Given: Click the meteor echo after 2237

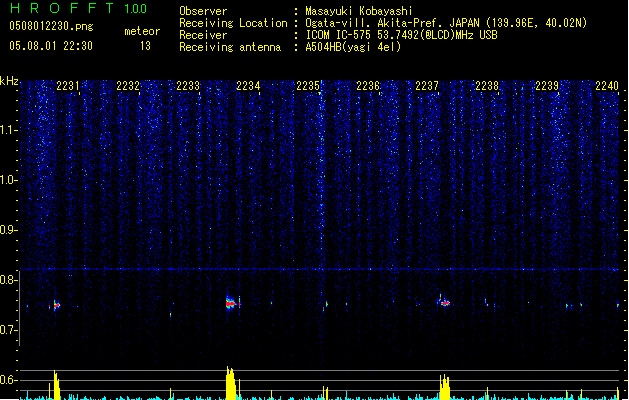Looking at the screenshot, I should [444, 303].
